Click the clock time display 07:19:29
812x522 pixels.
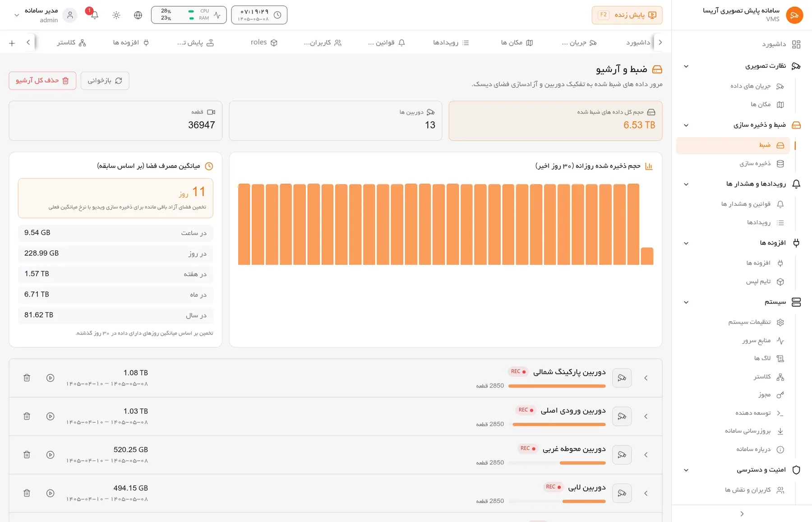(x=259, y=15)
